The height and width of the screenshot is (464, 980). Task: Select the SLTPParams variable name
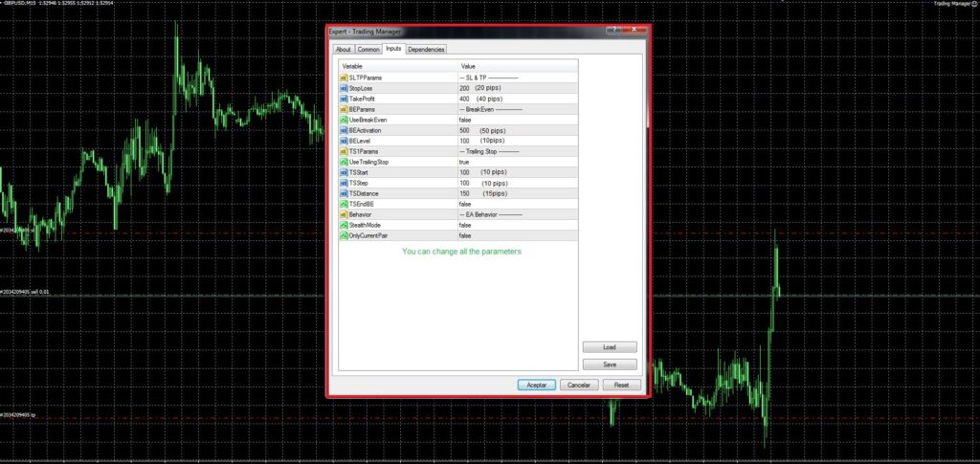[366, 77]
